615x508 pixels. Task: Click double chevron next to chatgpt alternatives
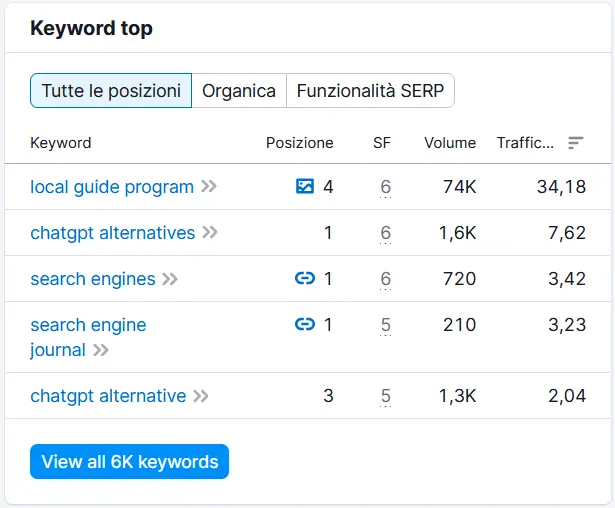pos(209,233)
